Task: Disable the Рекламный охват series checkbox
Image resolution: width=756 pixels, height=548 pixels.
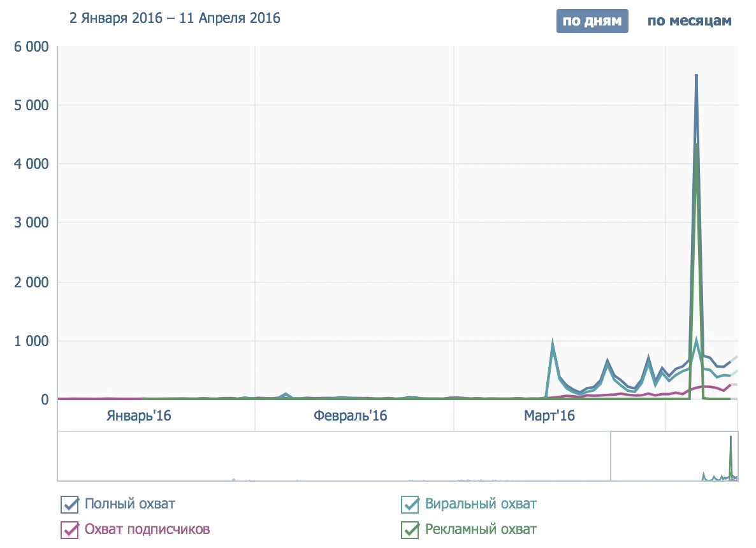Action: (x=411, y=530)
